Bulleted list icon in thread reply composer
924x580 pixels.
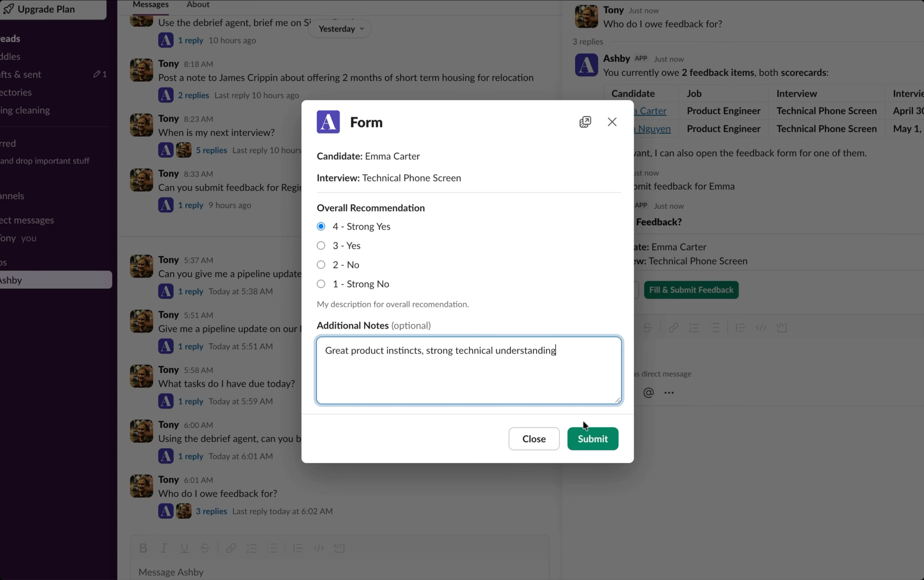715,328
